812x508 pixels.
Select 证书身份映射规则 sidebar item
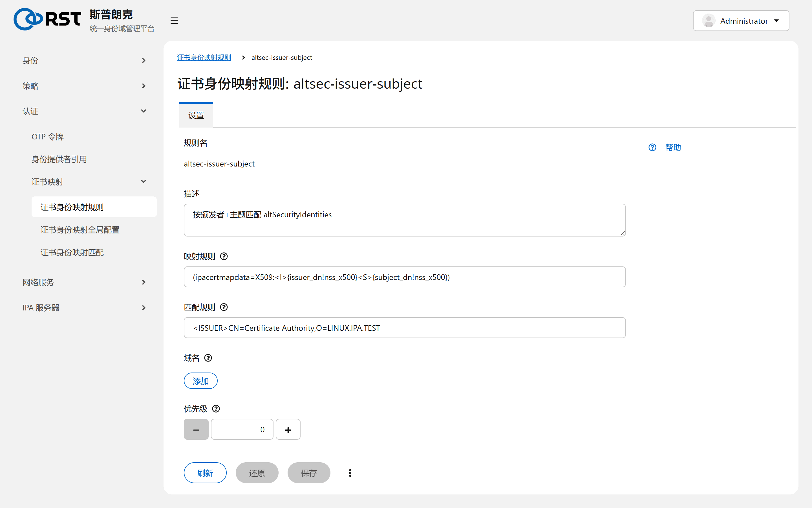pos(94,207)
